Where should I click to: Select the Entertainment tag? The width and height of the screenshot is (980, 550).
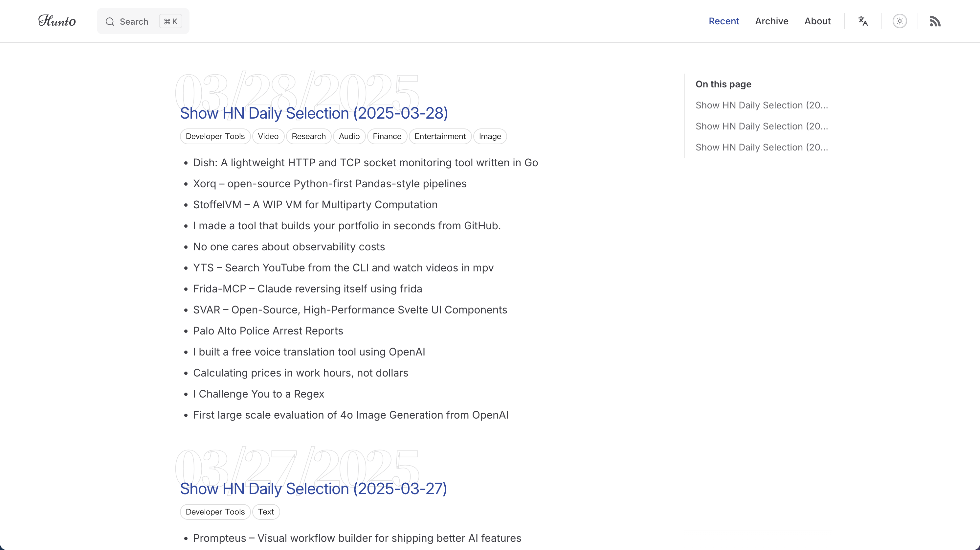point(440,136)
